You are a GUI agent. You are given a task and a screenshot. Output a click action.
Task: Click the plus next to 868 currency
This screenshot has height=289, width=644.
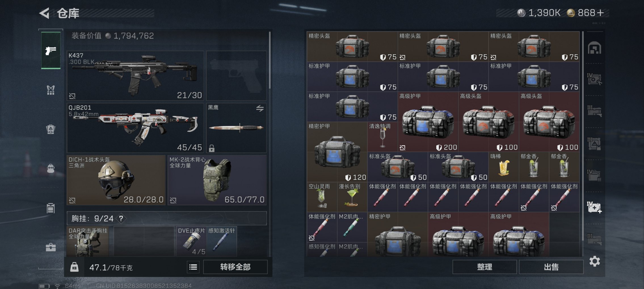tap(600, 13)
